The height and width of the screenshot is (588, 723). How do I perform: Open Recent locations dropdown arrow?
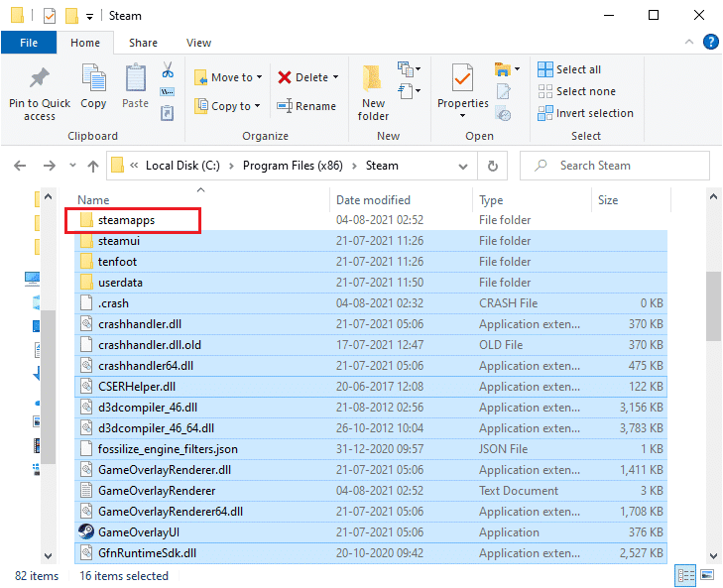tap(72, 166)
